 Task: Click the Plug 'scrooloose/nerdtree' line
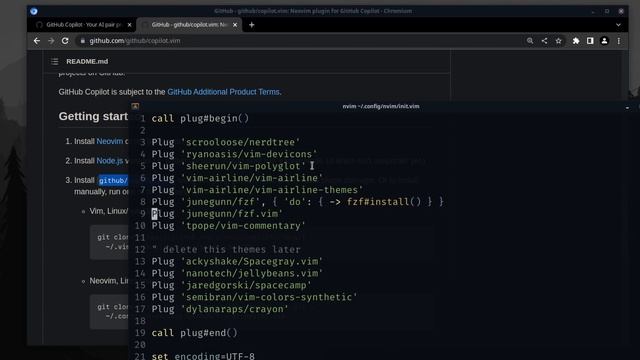[226, 142]
